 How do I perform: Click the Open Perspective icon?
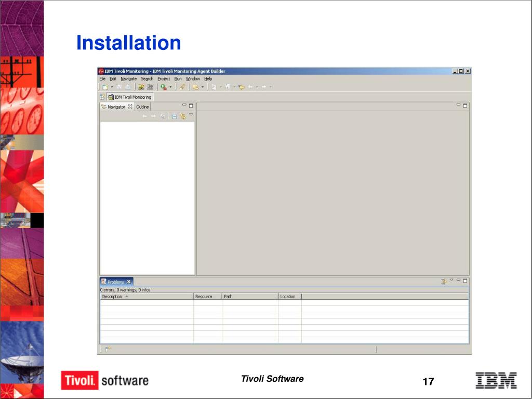(102, 97)
